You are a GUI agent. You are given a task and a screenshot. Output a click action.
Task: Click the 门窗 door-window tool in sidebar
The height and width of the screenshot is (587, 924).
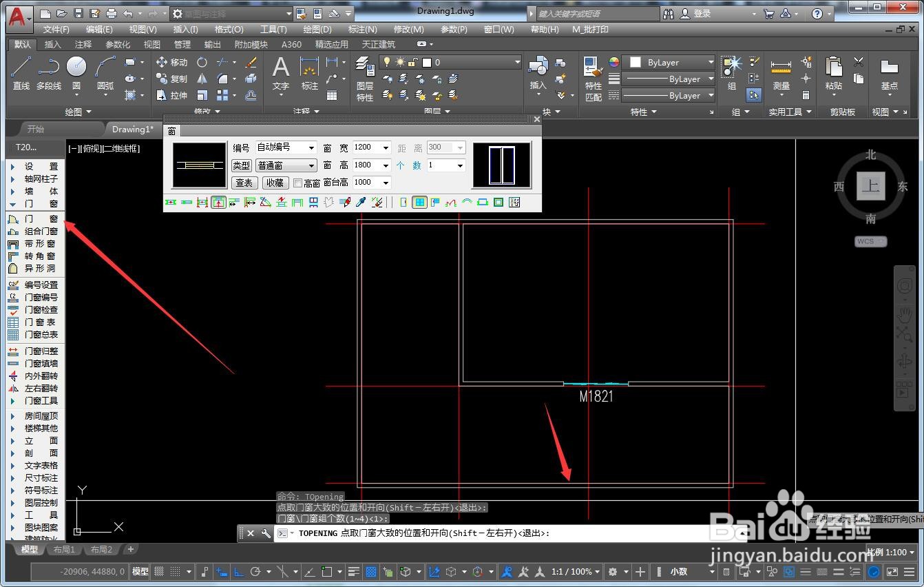(x=32, y=219)
